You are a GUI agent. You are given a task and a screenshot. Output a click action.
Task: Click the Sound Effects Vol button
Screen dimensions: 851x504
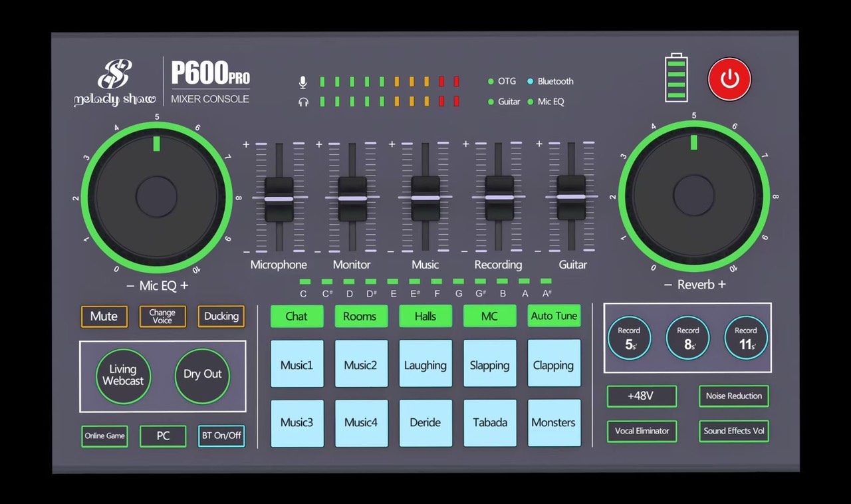(x=734, y=431)
